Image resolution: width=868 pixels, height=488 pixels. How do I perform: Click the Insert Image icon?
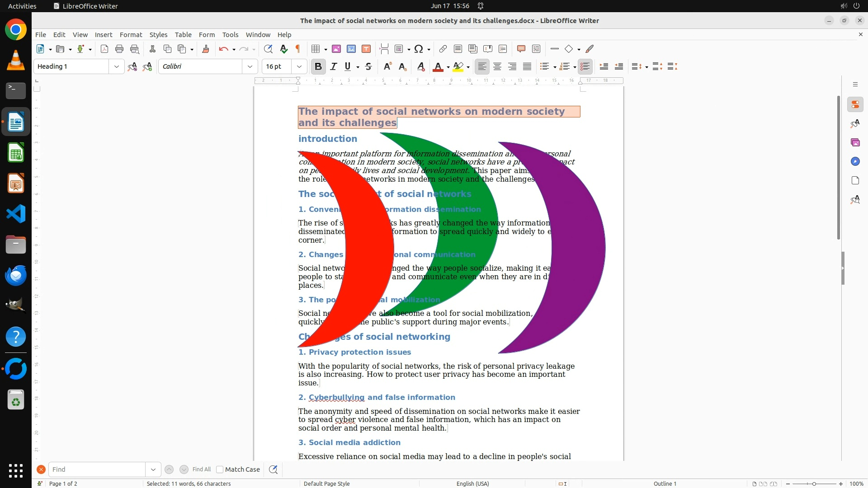point(336,49)
